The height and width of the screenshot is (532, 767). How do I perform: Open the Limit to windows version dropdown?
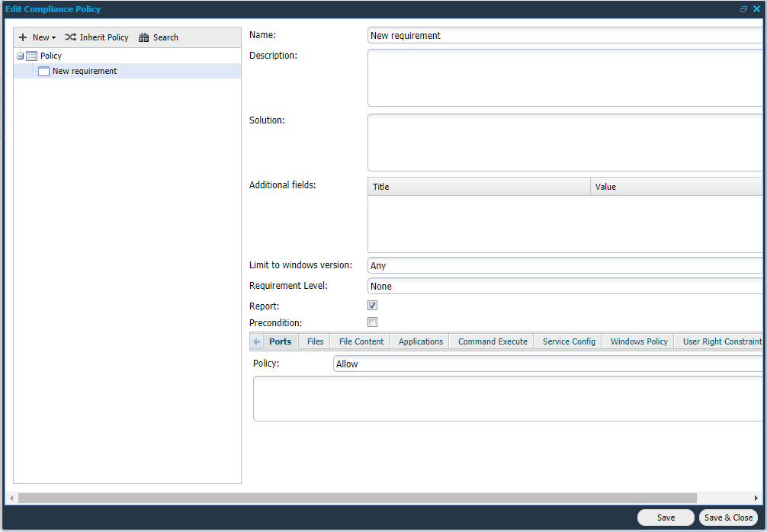click(x=564, y=265)
